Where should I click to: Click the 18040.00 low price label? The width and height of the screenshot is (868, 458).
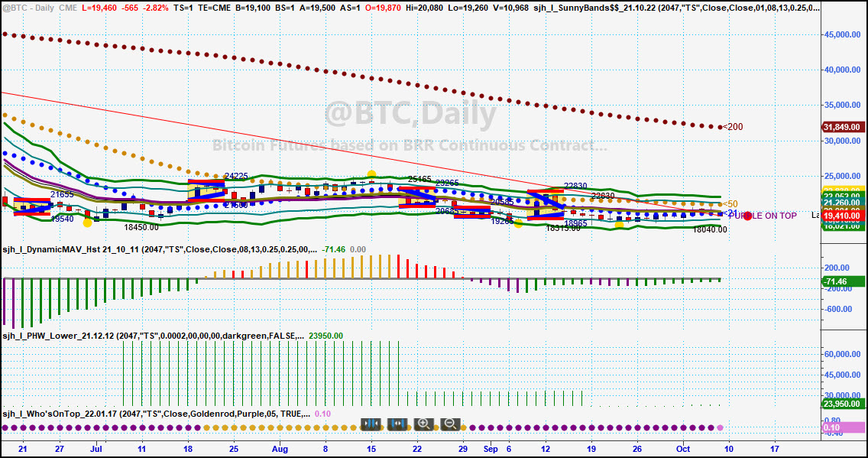point(711,229)
